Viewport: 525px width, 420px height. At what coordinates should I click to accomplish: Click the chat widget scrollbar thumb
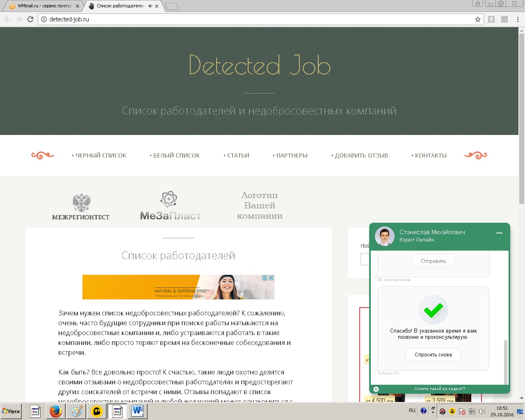[x=506, y=361]
